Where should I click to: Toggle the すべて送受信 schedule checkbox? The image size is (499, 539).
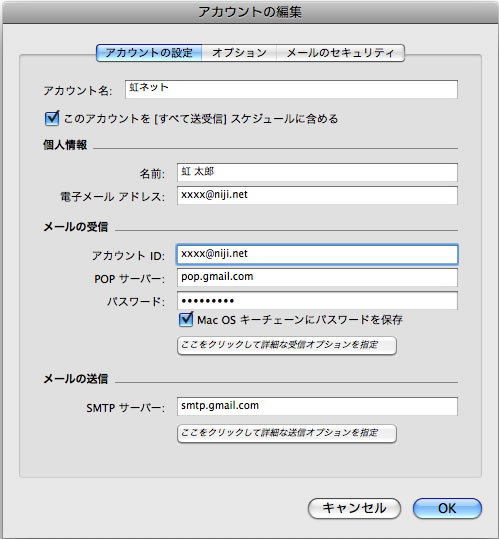click(x=52, y=119)
